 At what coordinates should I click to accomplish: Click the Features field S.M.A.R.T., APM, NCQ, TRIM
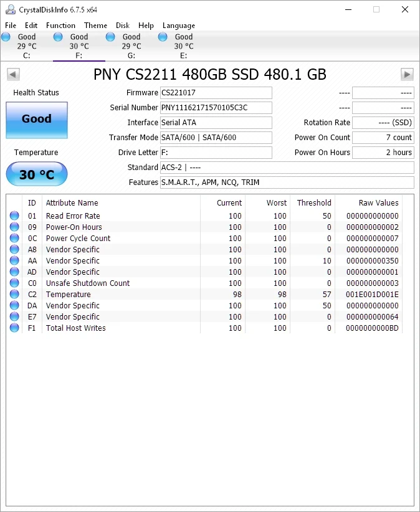click(x=287, y=183)
